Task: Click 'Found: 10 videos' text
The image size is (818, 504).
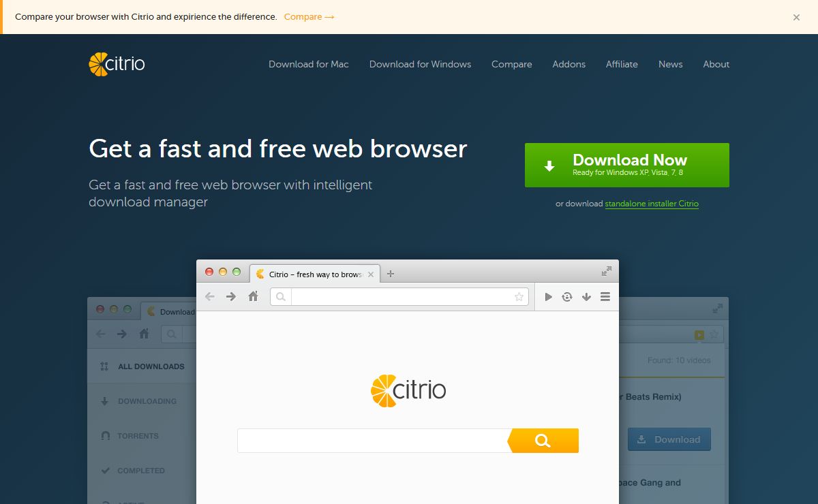Action: 679,360
